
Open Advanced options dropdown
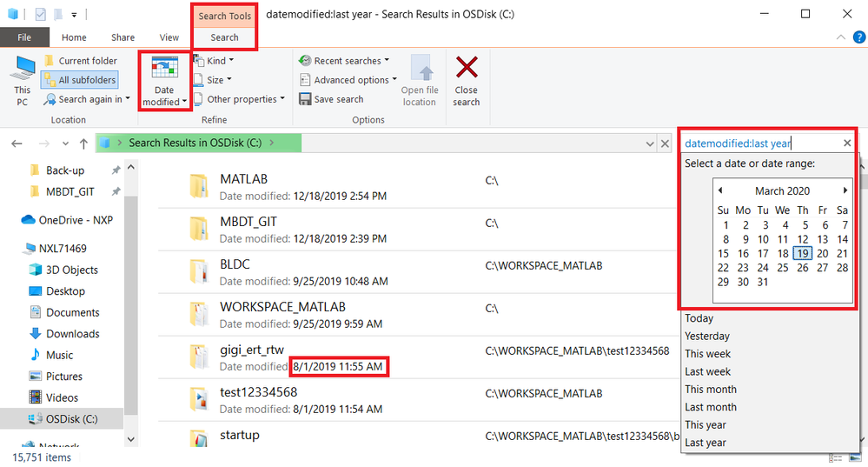(348, 80)
